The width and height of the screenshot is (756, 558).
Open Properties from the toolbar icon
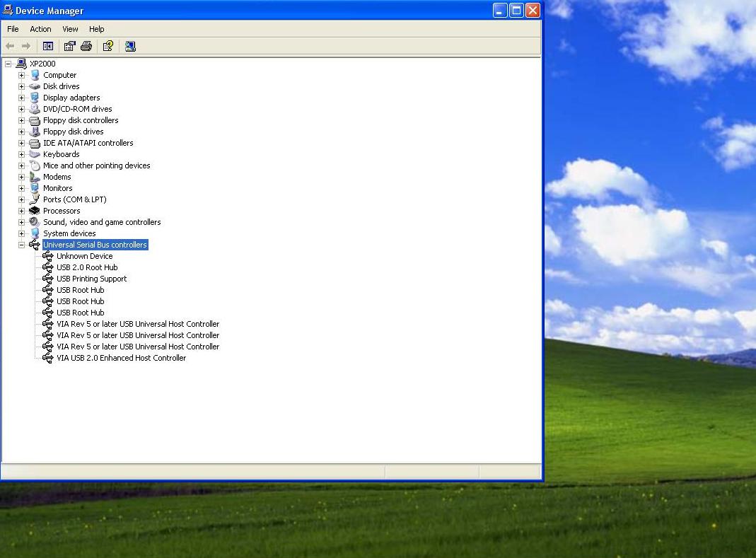click(69, 46)
